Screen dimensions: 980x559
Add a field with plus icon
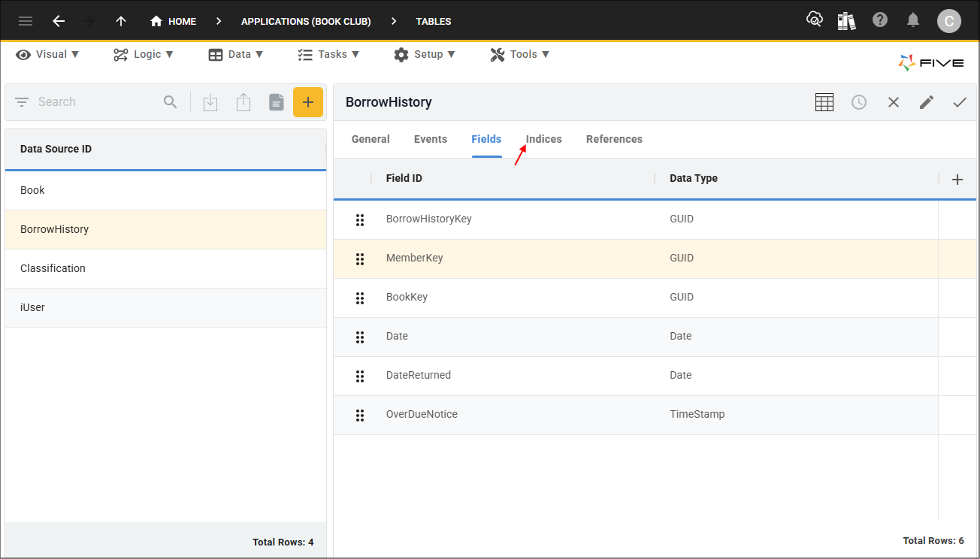(x=957, y=179)
